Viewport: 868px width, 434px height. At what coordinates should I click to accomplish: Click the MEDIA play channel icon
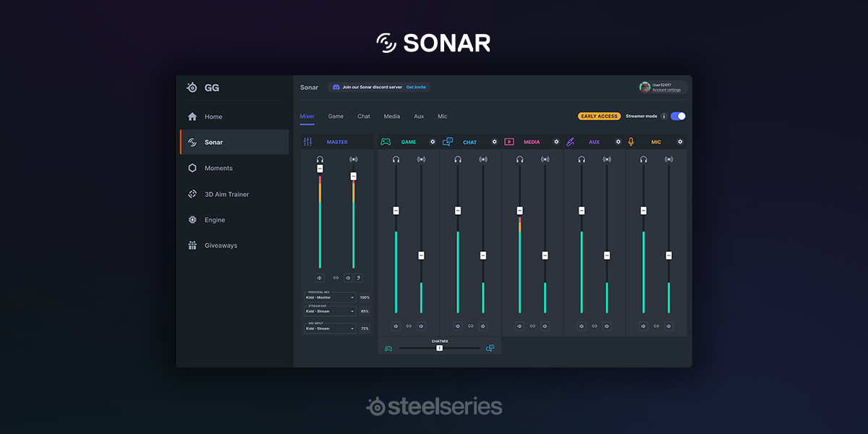pos(509,142)
